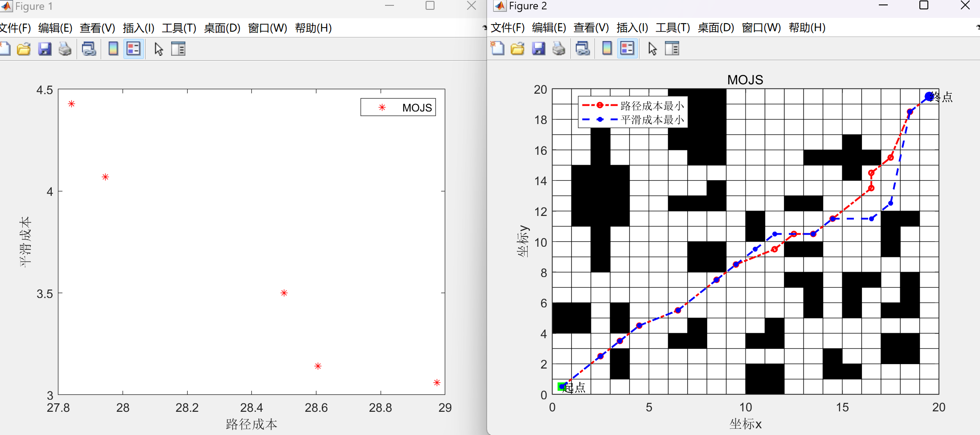Click the 坐标y axis label in Figure 2

pos(523,241)
